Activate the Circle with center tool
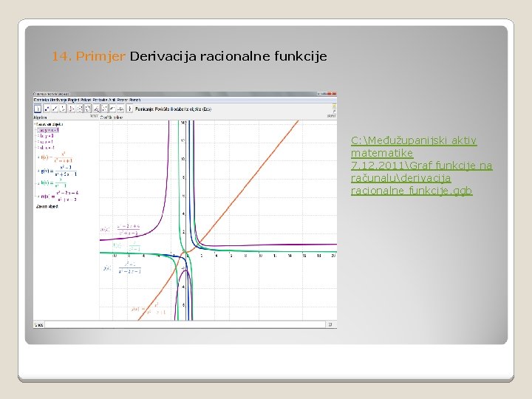The width and height of the screenshot is (532, 399). (x=79, y=109)
